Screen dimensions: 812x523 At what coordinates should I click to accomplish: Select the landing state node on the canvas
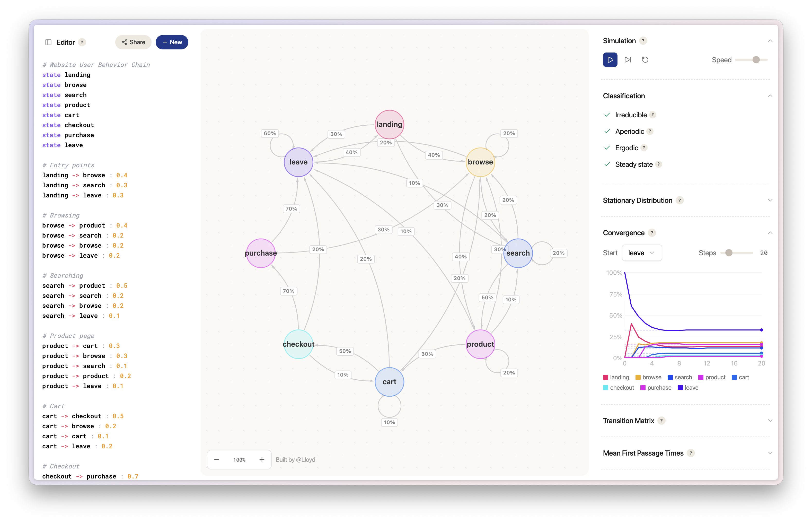[x=389, y=124]
